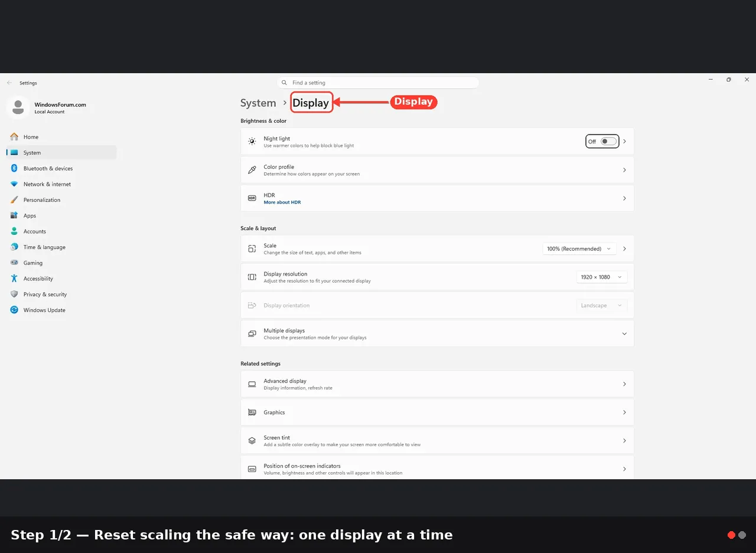Click the Screen tint layers icon

(x=252, y=441)
